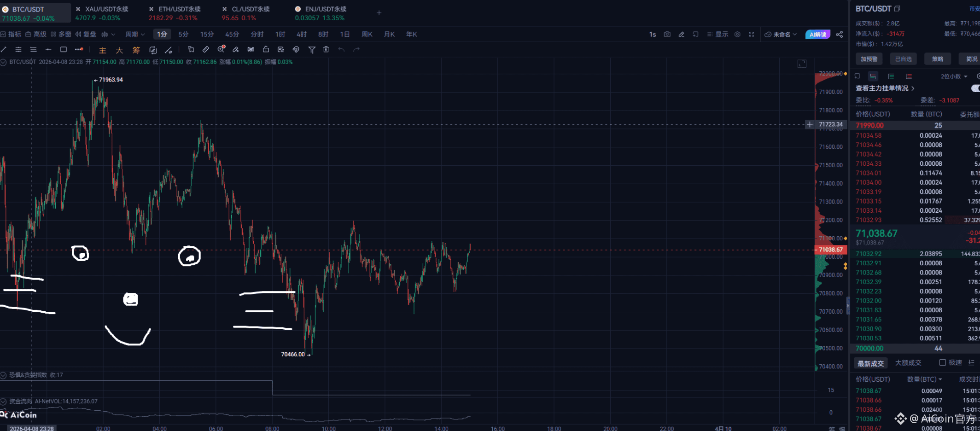
Task: Open the 指标 indicators button
Action: click(11, 35)
